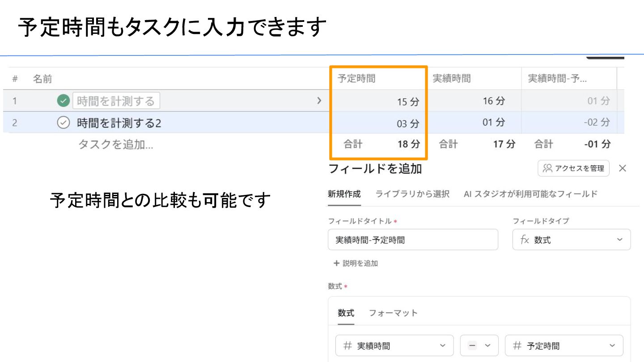This screenshot has height=362, width=644.
Task: Select the 新規作成 tab
Action: point(344,194)
